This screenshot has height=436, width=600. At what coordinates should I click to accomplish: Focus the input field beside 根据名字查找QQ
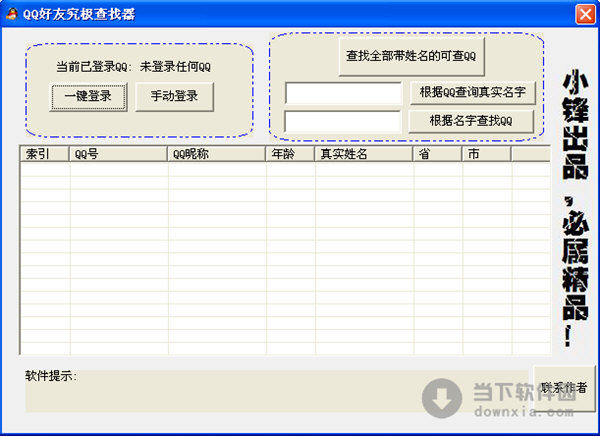pyautogui.click(x=342, y=121)
